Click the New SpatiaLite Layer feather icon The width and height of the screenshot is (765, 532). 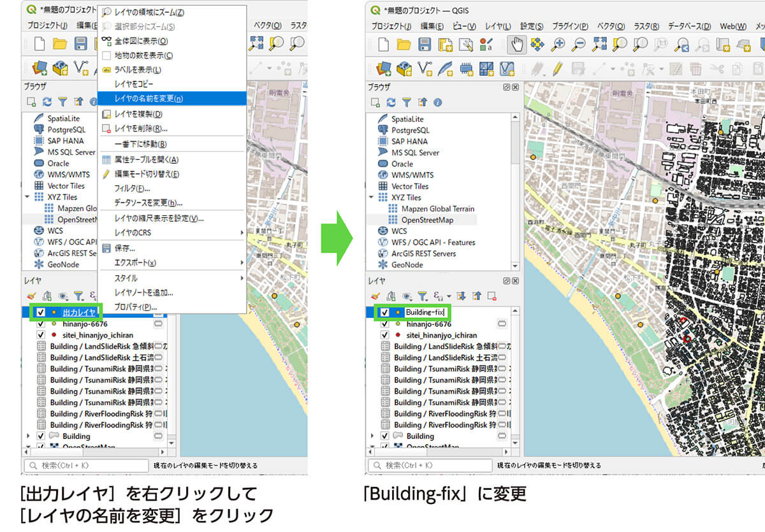(446, 68)
